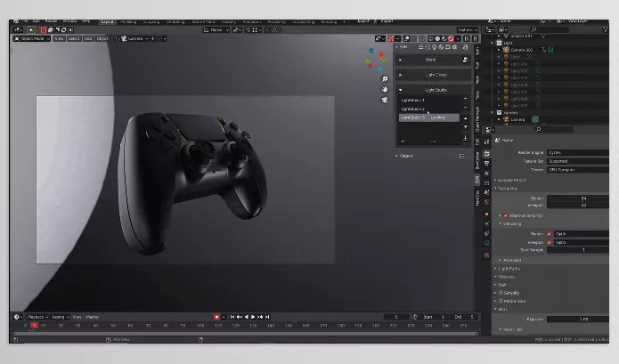Switch to the Shading workspace tab
The height and width of the screenshot is (364, 619).
click(229, 22)
